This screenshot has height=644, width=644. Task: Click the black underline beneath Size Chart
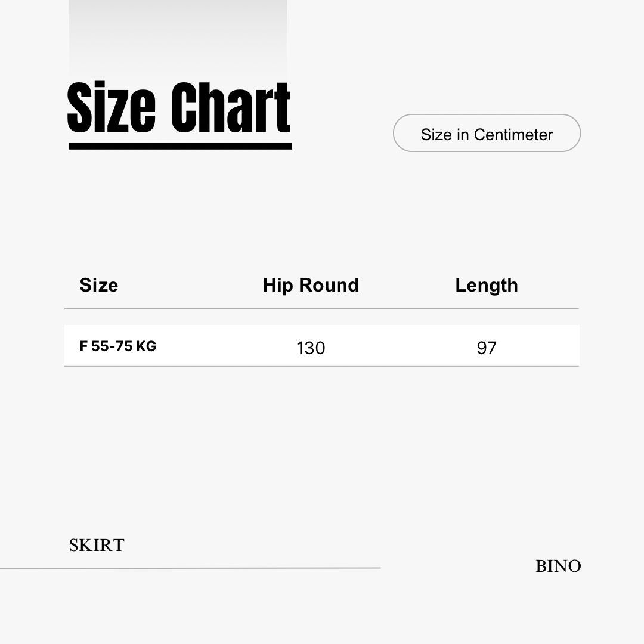pyautogui.click(x=180, y=146)
